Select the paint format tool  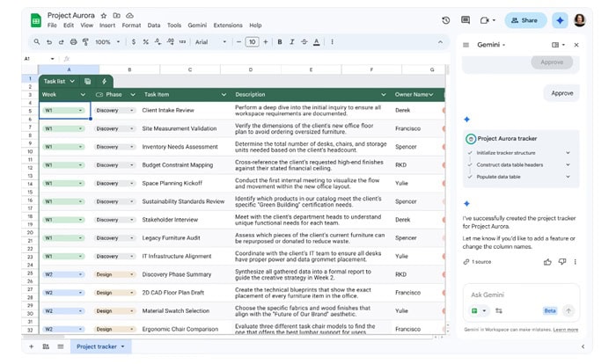85,42
